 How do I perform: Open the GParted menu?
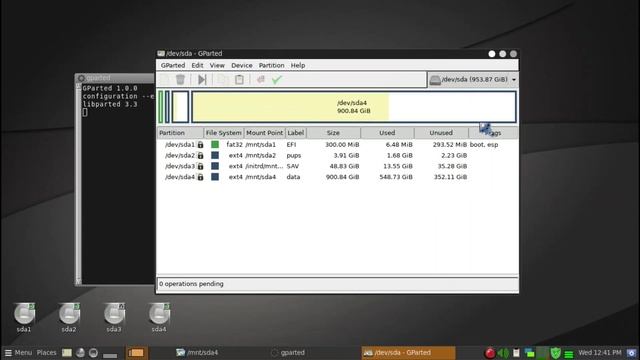pos(173,65)
